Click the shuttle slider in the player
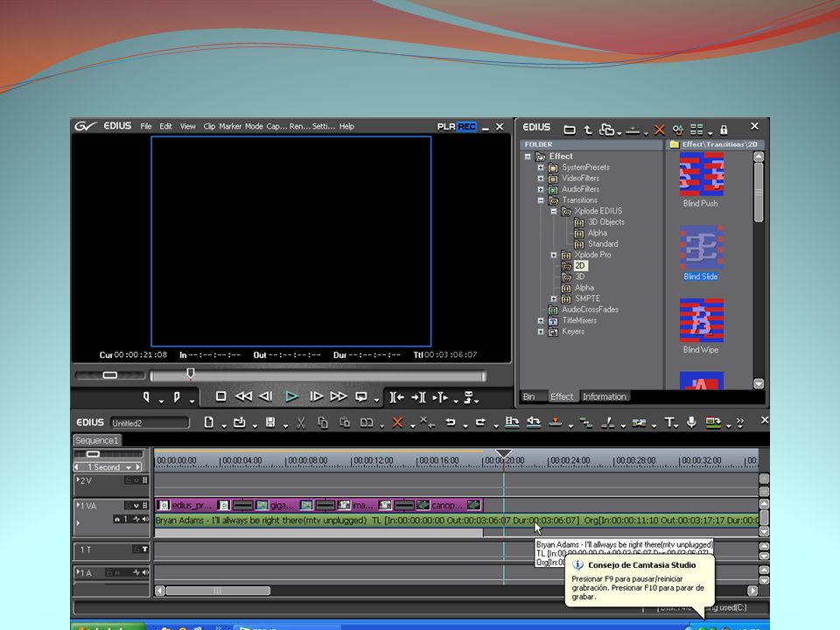This screenshot has width=840, height=630. [x=110, y=375]
